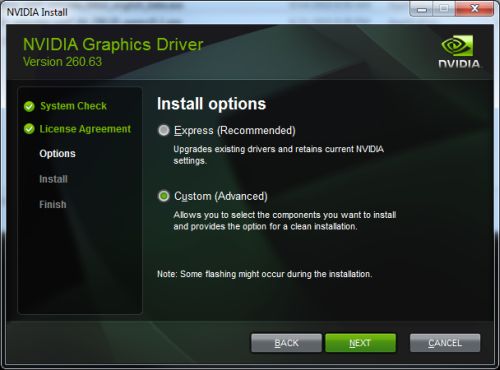Click the Express description about upgrading drivers
Image resolution: width=500 pixels, height=370 pixels.
[278, 155]
